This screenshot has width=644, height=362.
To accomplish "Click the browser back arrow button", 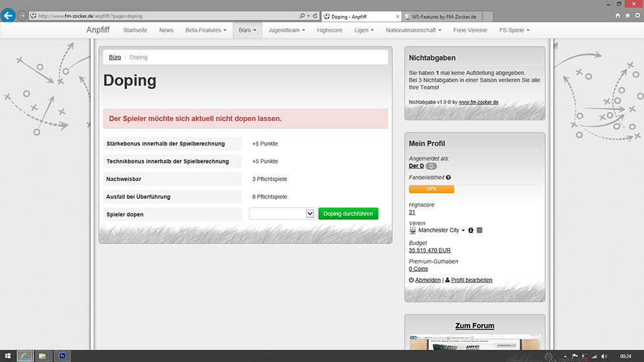I will pos(8,15).
